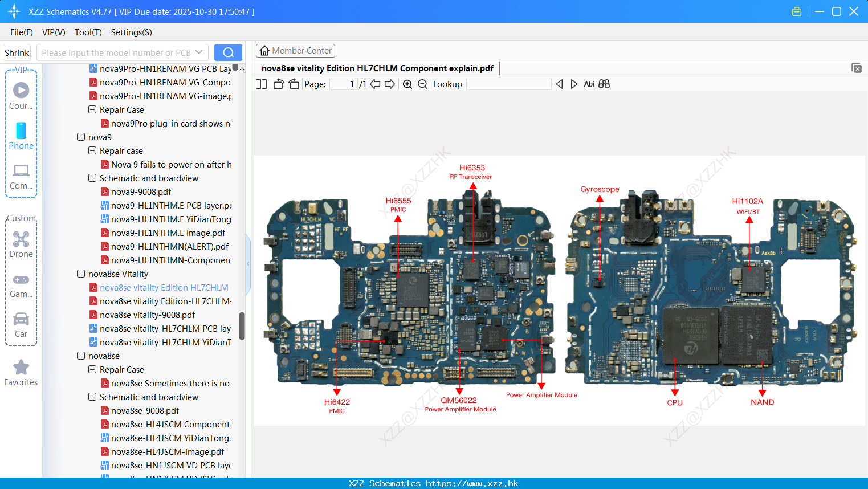Find next lookup result
Screen dimensions: 868x489
tap(574, 84)
